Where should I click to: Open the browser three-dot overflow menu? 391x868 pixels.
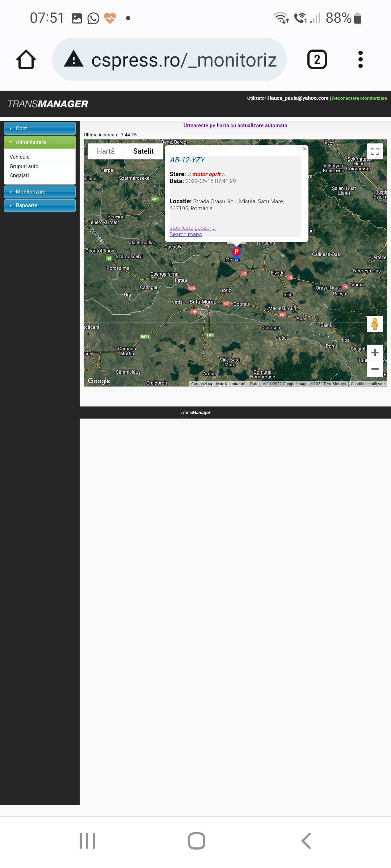pyautogui.click(x=360, y=60)
